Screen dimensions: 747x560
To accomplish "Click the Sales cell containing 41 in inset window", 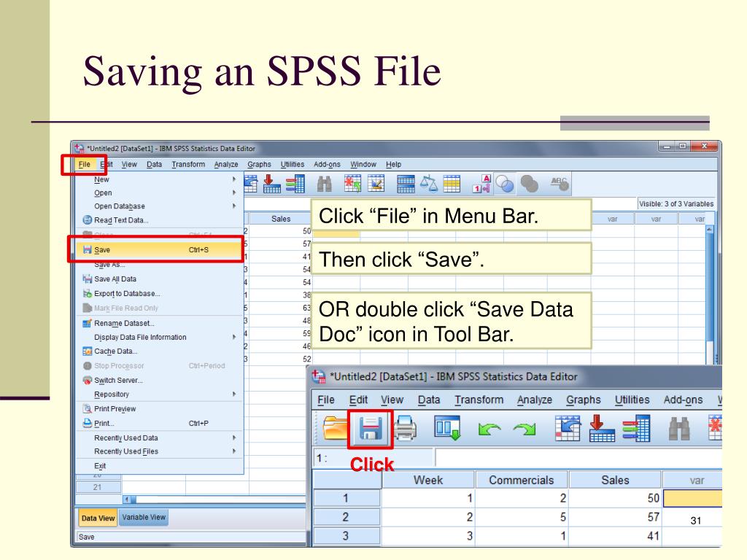I will click(x=614, y=536).
